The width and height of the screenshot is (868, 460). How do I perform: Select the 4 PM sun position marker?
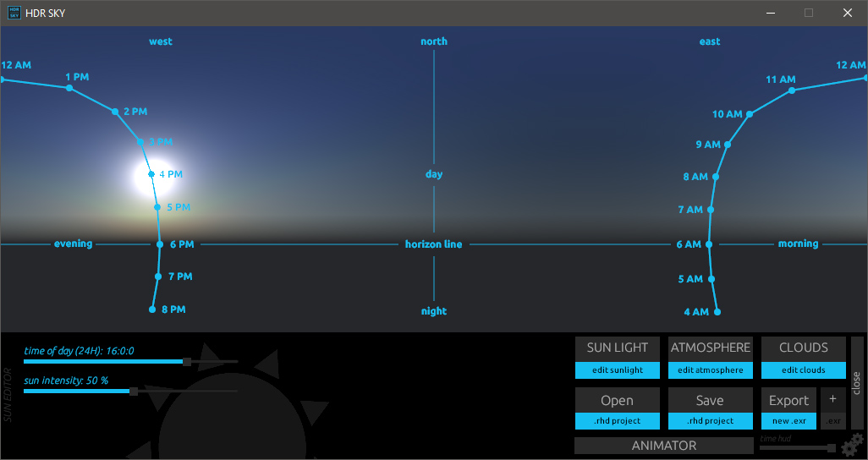pyautogui.click(x=151, y=174)
